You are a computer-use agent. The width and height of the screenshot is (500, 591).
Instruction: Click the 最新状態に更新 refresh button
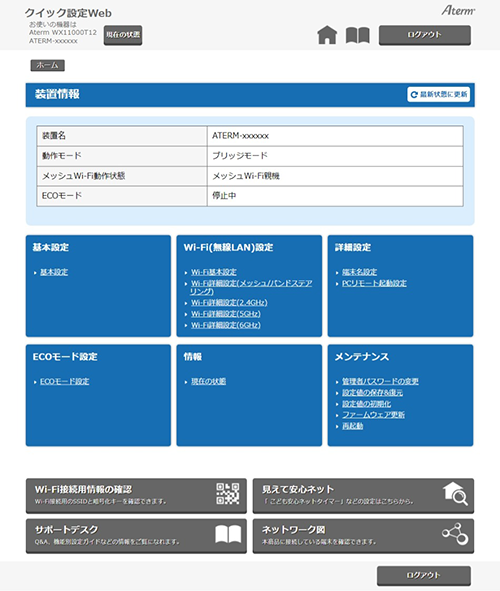tap(439, 94)
